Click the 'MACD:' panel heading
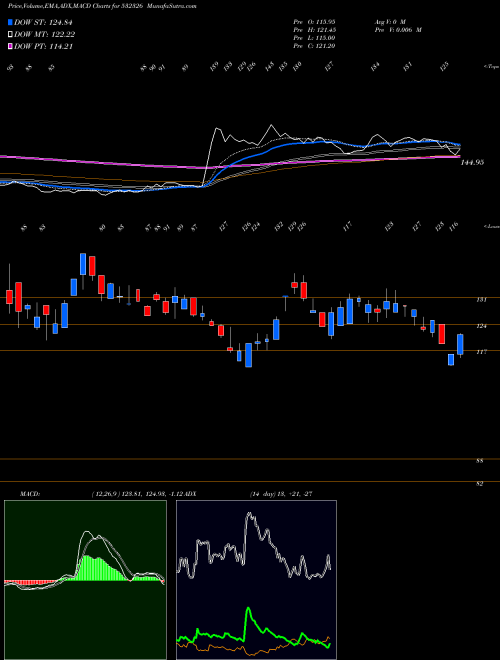 coord(30,494)
